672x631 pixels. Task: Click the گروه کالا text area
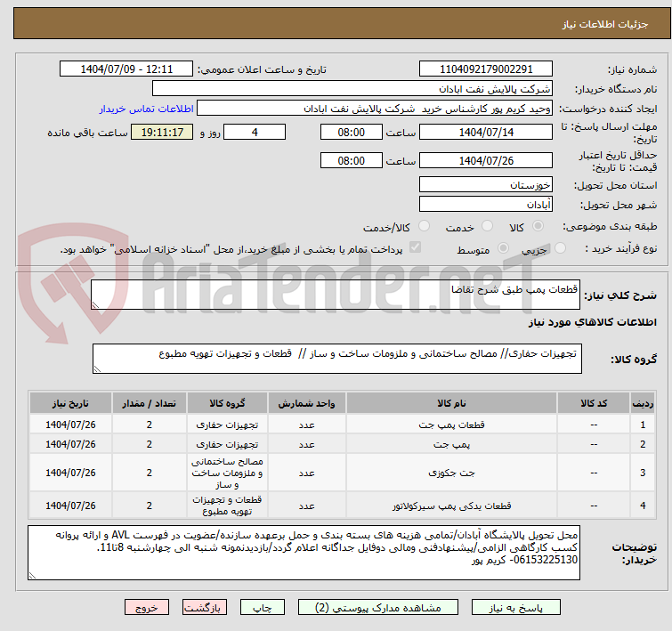[x=336, y=359]
